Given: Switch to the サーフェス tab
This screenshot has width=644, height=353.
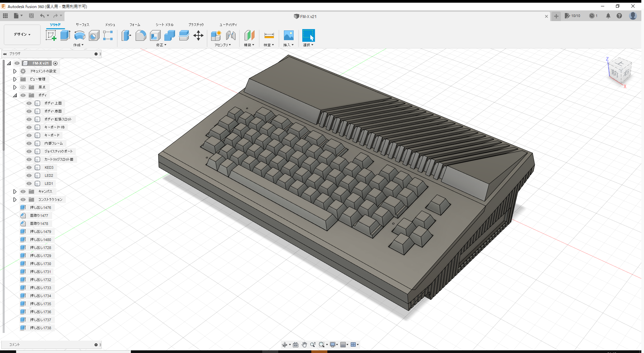Looking at the screenshot, I should [x=82, y=24].
